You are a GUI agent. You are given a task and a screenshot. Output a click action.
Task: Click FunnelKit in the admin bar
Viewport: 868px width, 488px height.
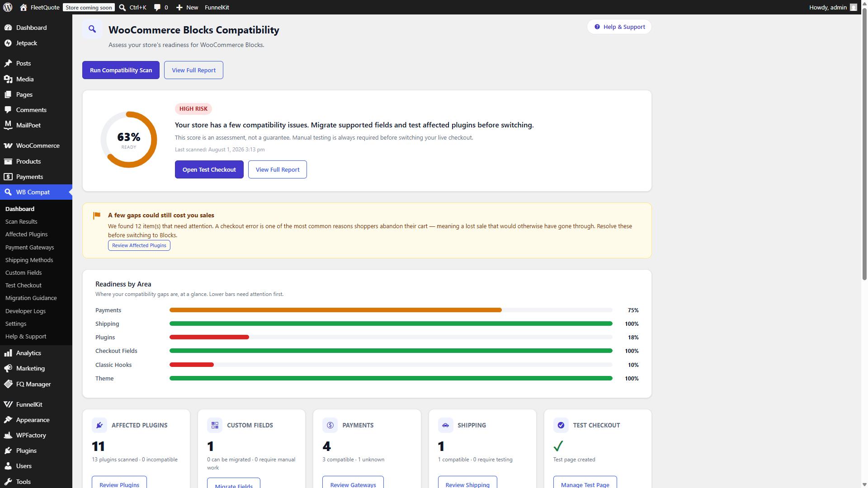(217, 7)
